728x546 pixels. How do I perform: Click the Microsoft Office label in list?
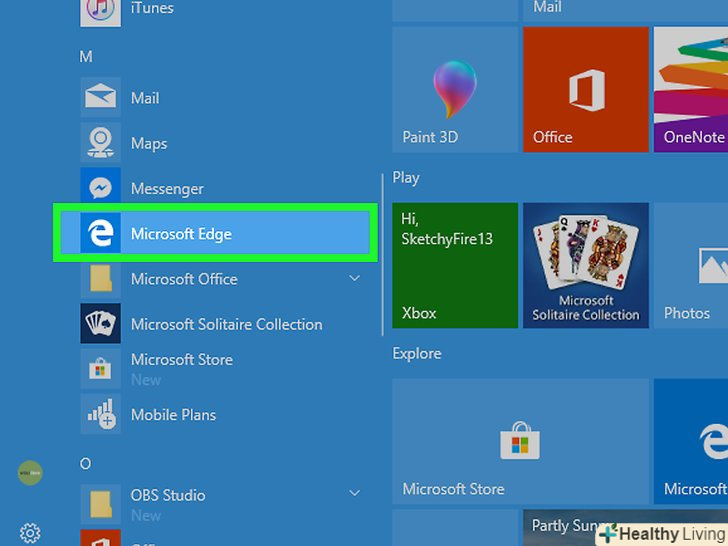click(184, 279)
